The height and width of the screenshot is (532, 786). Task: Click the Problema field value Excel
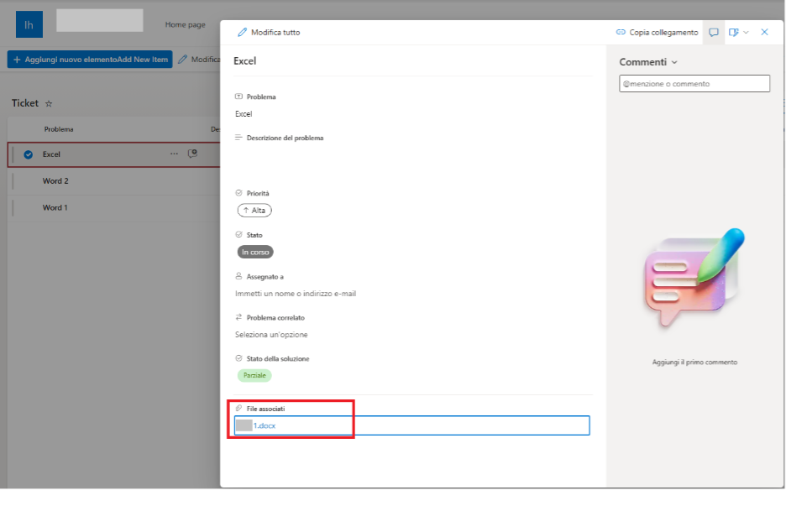244,114
